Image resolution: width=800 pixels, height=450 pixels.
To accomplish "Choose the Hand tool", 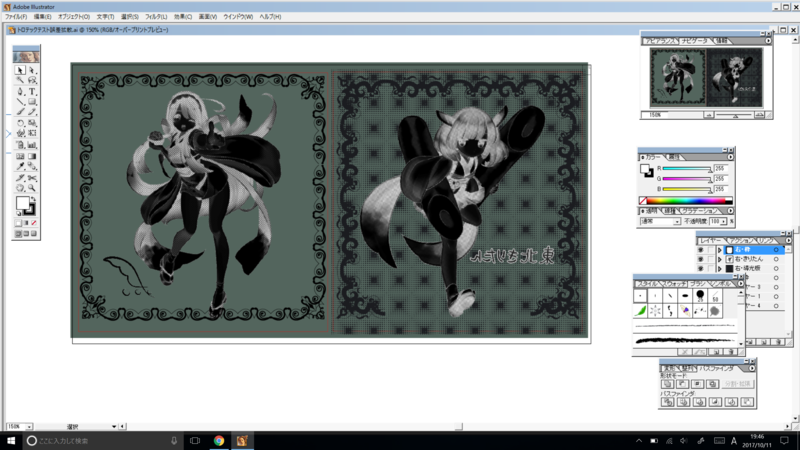I will [x=20, y=188].
